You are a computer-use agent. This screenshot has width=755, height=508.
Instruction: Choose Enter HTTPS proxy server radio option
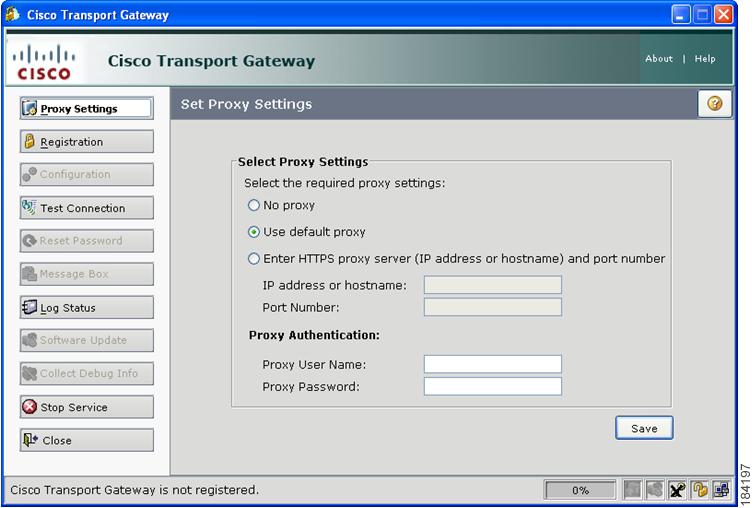pyautogui.click(x=254, y=259)
